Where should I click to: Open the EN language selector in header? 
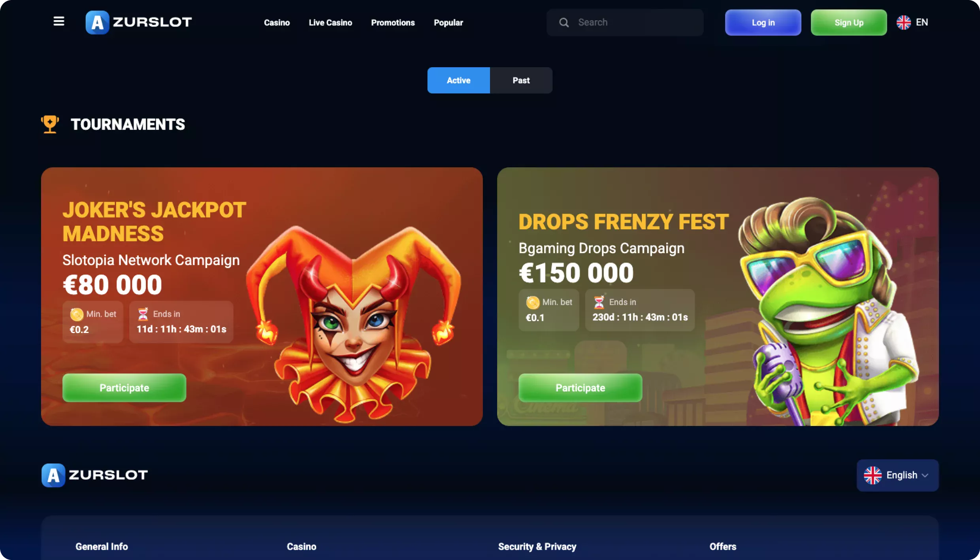[912, 23]
